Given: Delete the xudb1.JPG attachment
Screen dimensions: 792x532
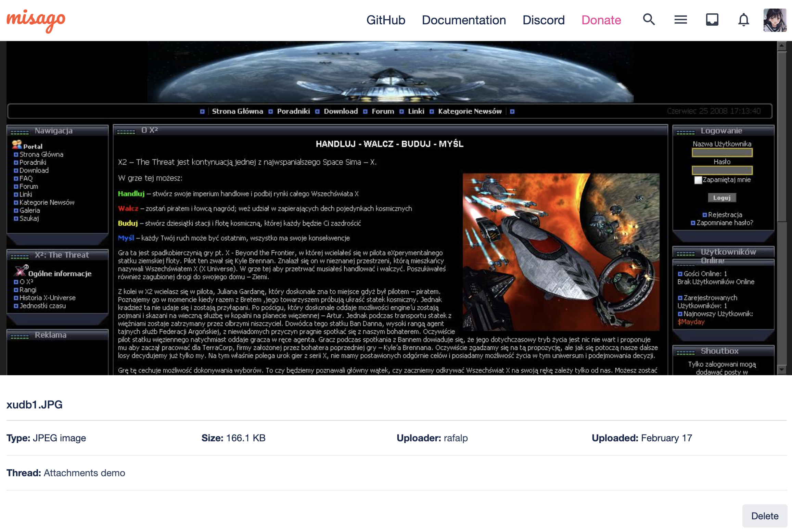Looking at the screenshot, I should click(x=765, y=516).
